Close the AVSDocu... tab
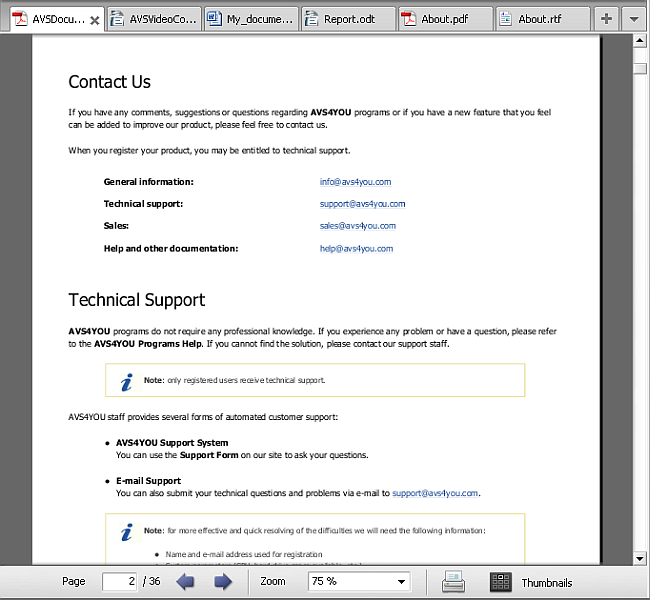650x600 pixels. [95, 20]
